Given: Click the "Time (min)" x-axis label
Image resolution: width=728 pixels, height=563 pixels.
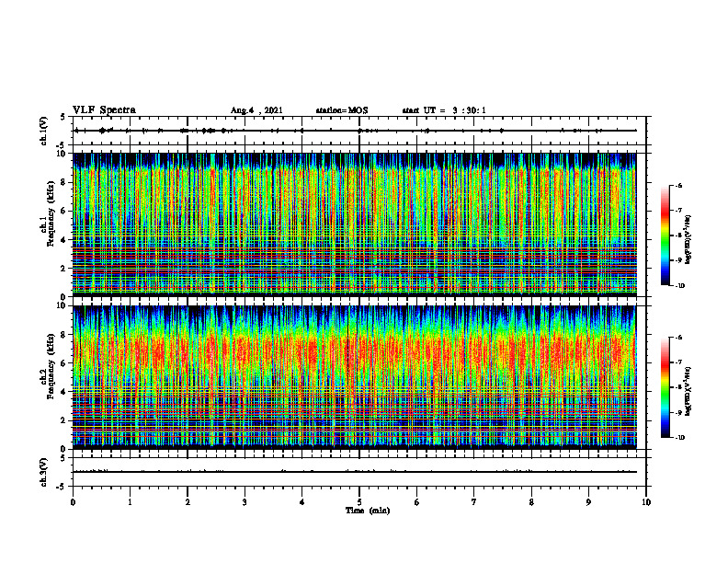Looking at the screenshot, I should tap(368, 511).
